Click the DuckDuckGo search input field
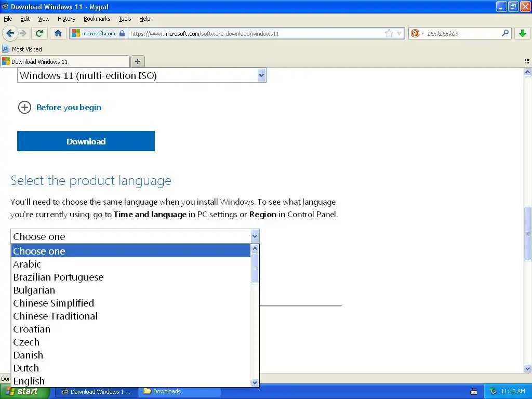 click(462, 33)
